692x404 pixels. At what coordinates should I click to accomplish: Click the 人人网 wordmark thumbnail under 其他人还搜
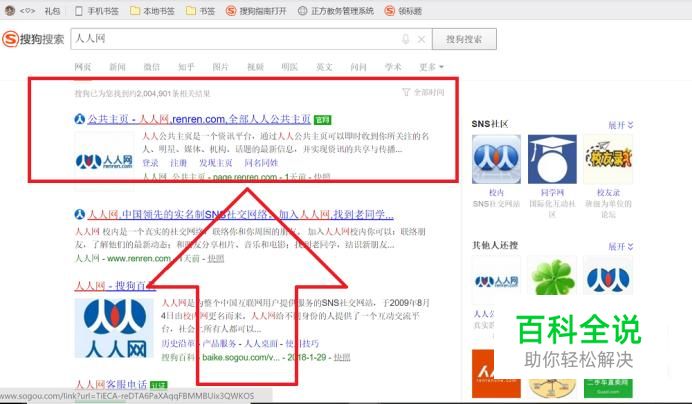tap(496, 279)
